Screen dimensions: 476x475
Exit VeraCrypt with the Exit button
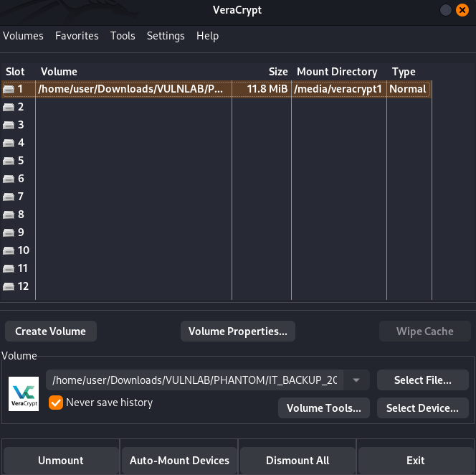(x=416, y=461)
